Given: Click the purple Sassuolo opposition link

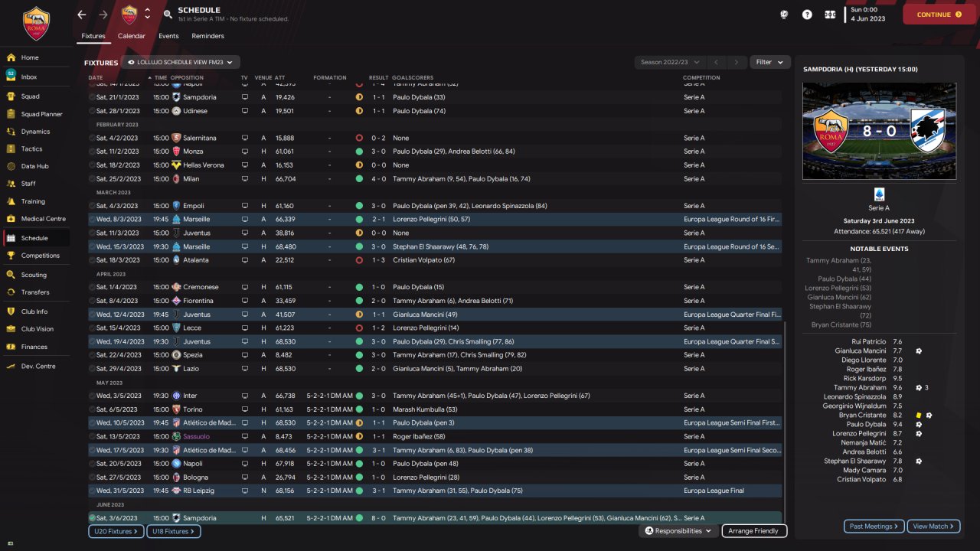Looking at the screenshot, I should [x=196, y=436].
